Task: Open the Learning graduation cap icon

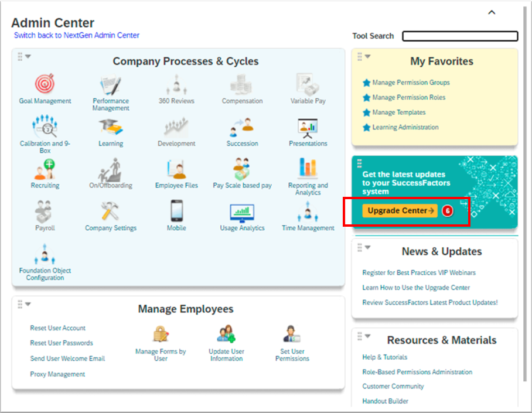Action: [x=111, y=127]
